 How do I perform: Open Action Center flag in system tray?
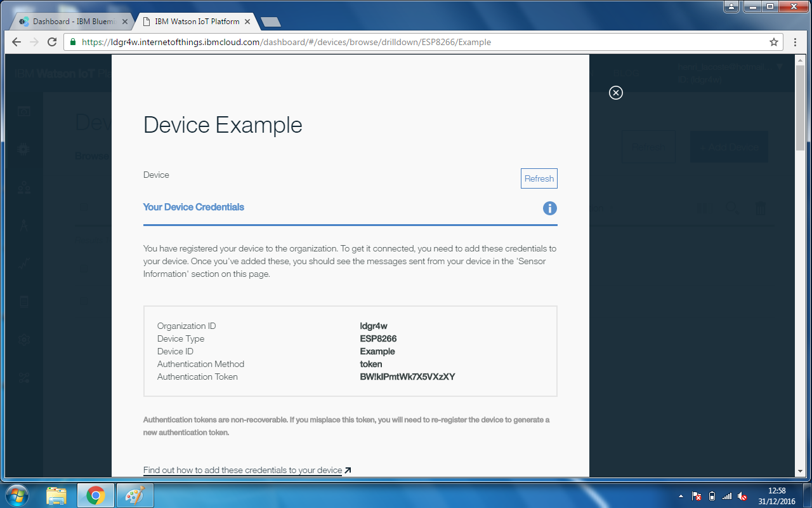coord(697,496)
